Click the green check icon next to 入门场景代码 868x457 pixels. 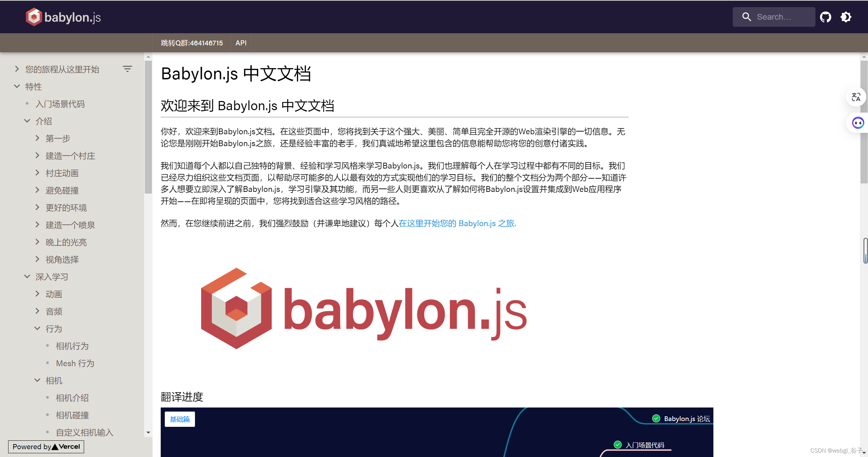pos(618,444)
